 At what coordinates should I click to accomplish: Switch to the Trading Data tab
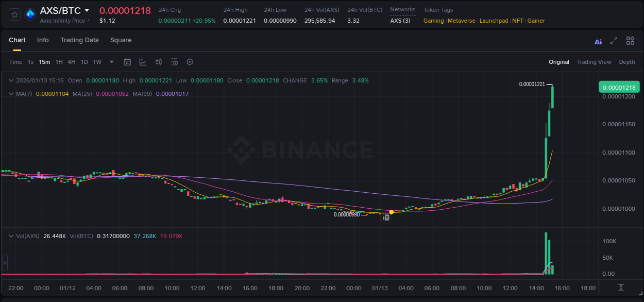click(x=79, y=40)
